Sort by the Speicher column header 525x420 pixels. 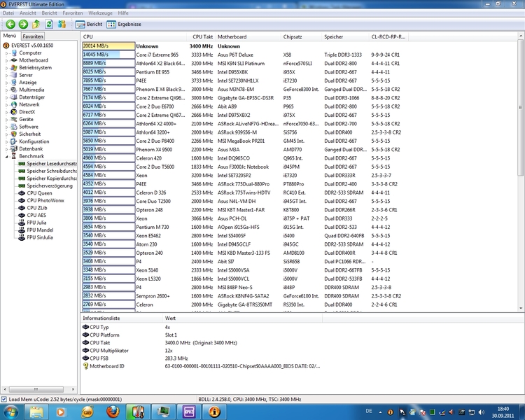(x=345, y=37)
